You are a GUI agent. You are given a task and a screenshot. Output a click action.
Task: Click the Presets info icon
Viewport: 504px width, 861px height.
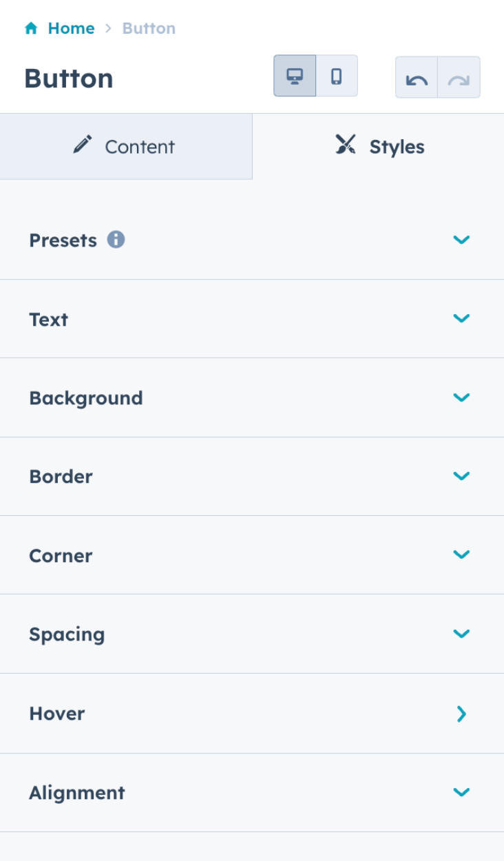point(116,240)
